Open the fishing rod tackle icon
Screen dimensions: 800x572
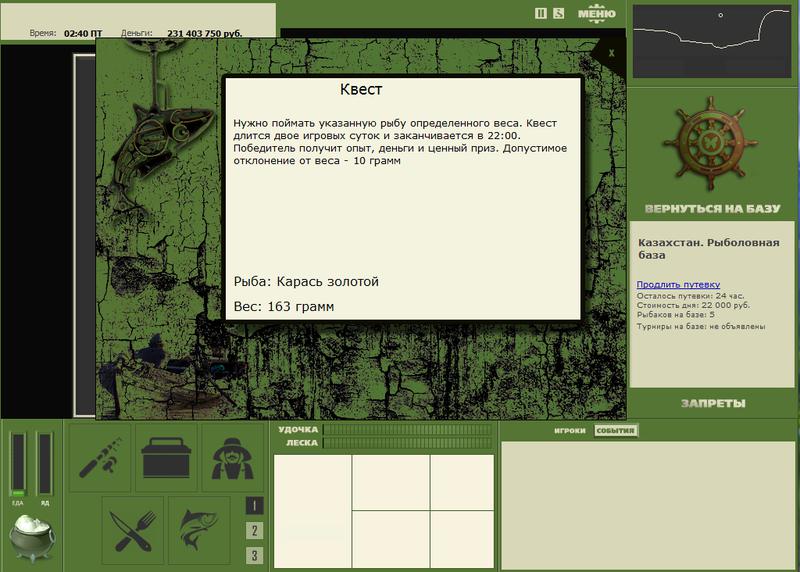pos(100,457)
